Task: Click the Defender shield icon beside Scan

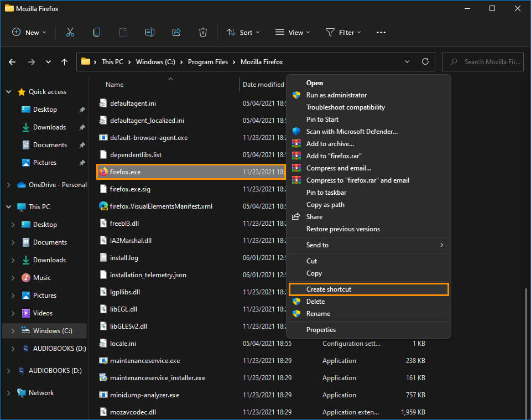Action: (296, 131)
